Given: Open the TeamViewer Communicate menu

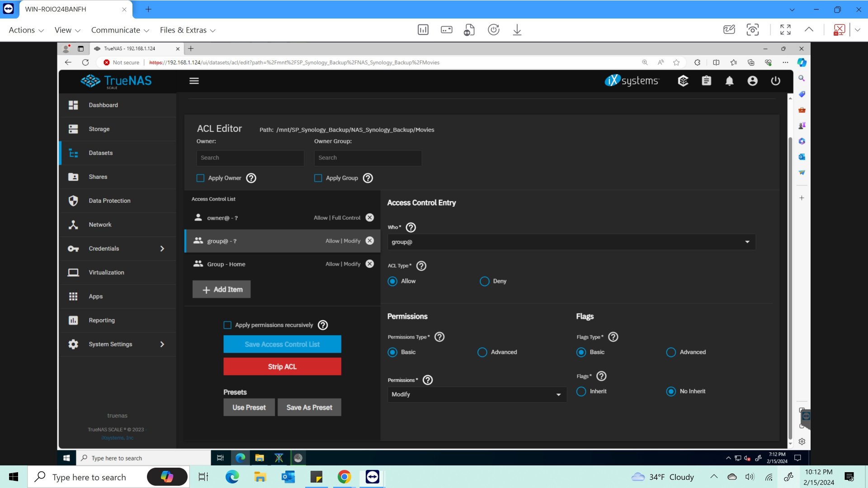Looking at the screenshot, I should point(120,30).
